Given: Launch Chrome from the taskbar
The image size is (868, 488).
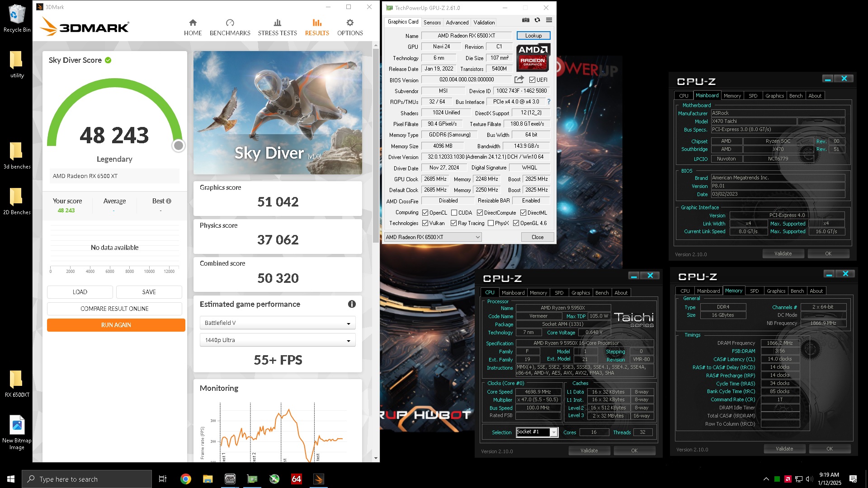Looking at the screenshot, I should 185,479.
